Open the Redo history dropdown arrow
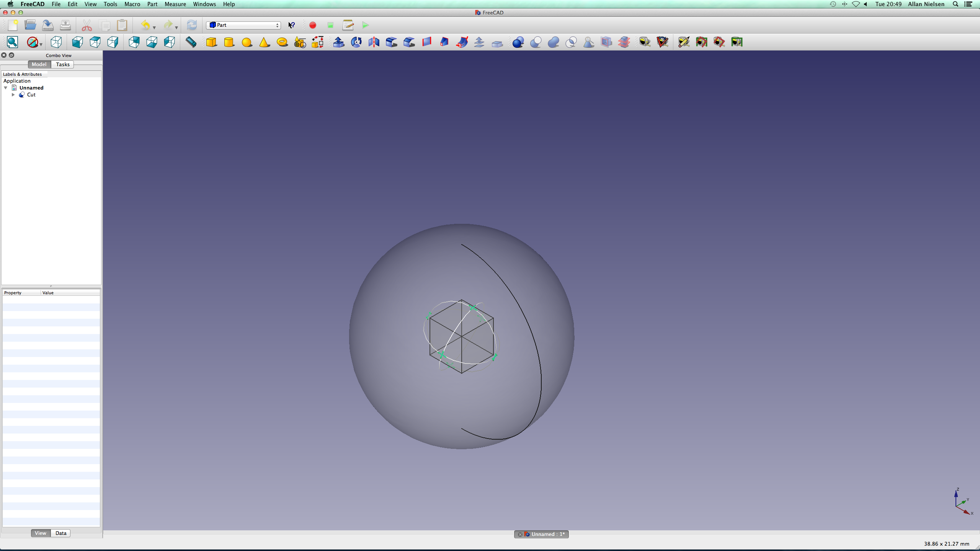Image resolution: width=980 pixels, height=551 pixels. (x=176, y=27)
